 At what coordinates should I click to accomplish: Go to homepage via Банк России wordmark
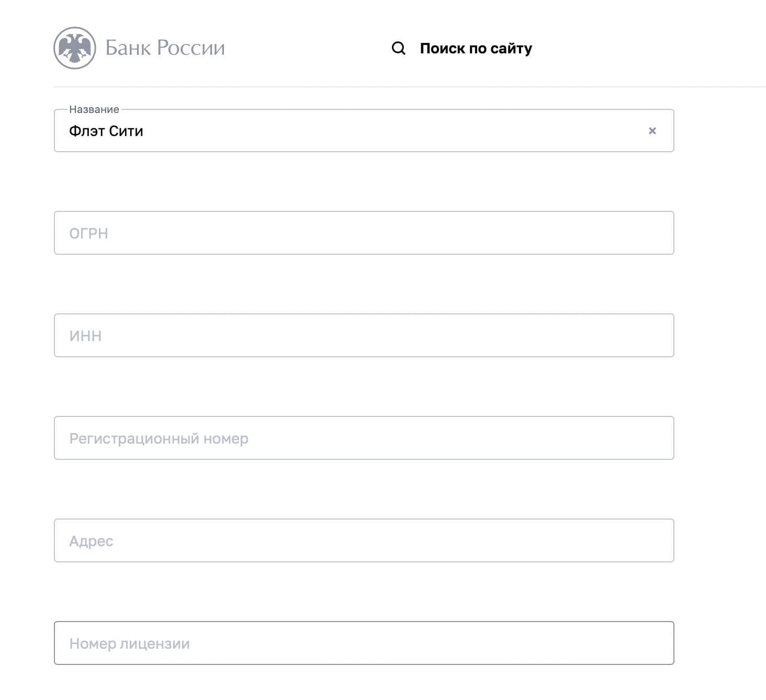tap(165, 48)
